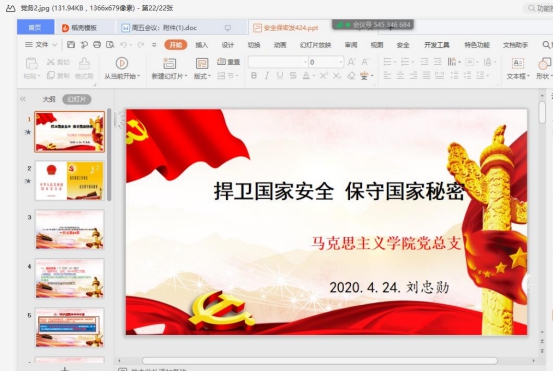Screen dimensions: 554x371
Task: Expand the 文件 menu dropdown arrow
Action: coord(54,45)
